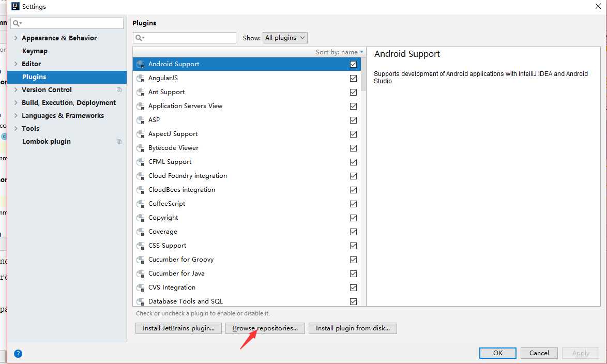
Task: Disable the CVS Integration checkbox
Action: [x=354, y=287]
